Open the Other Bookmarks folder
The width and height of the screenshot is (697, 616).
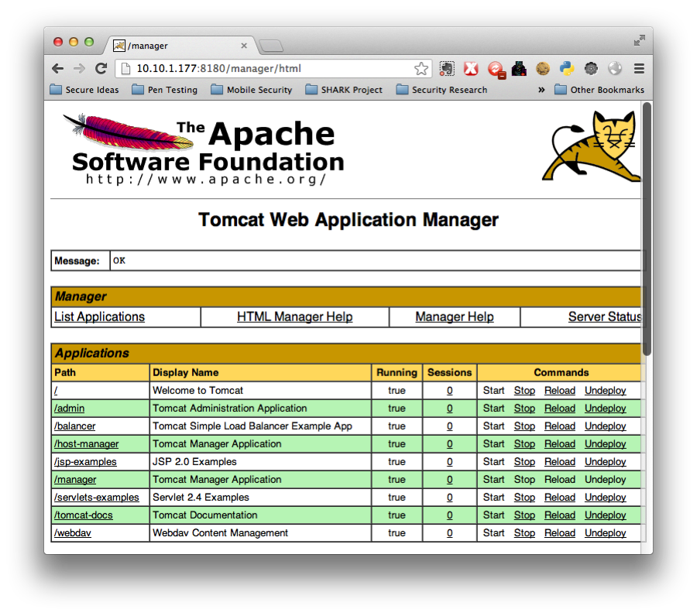[x=599, y=90]
